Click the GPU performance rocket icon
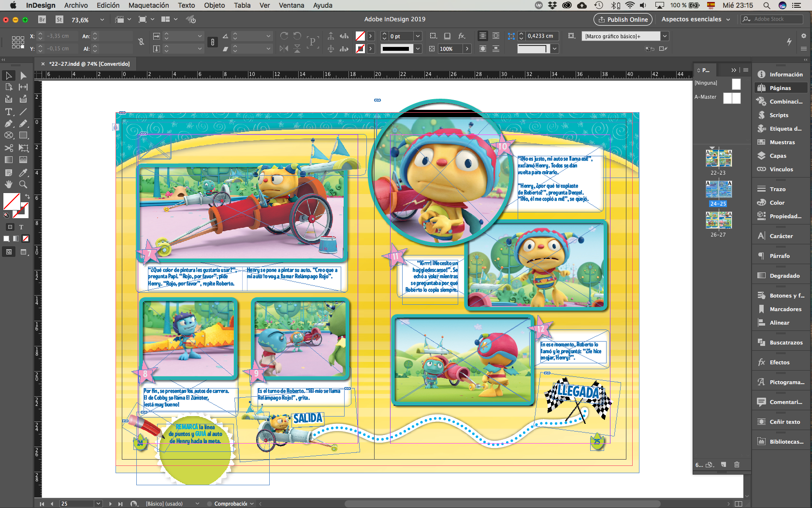Screen dimensions: 812x508 pyautogui.click(x=191, y=19)
